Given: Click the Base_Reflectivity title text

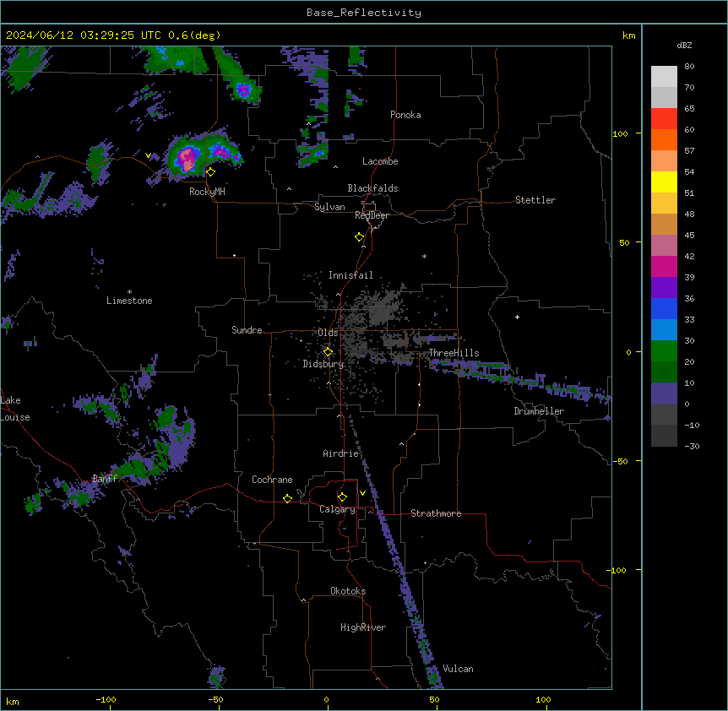Looking at the screenshot, I should click(x=364, y=13).
